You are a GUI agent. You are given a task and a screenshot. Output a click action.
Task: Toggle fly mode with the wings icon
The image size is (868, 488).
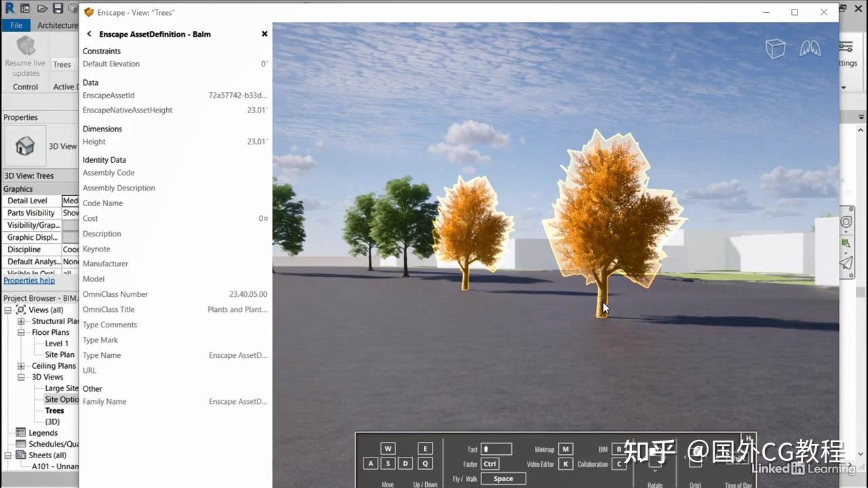(x=811, y=48)
